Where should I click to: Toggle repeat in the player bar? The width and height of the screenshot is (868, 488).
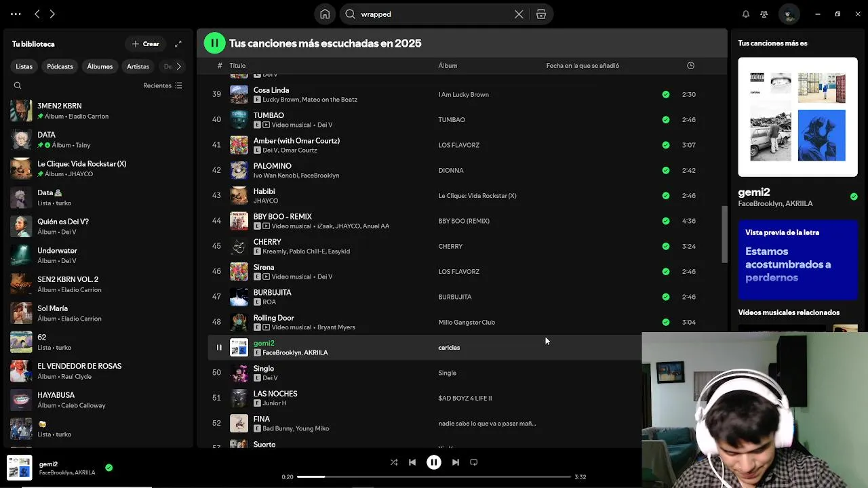(x=474, y=462)
